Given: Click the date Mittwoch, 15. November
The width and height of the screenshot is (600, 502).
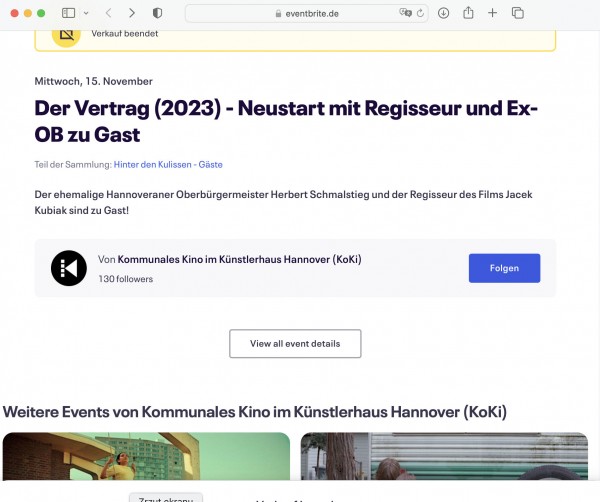Looking at the screenshot, I should [93, 81].
